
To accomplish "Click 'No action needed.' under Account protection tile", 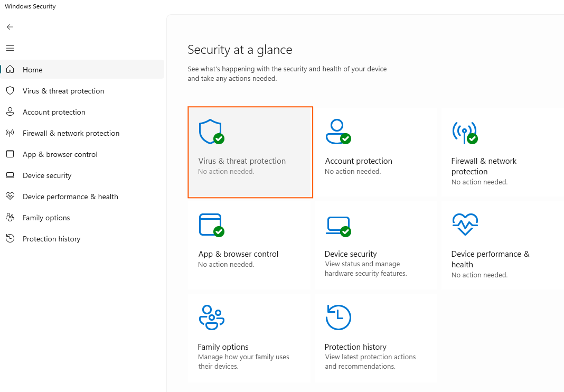I will click(353, 172).
